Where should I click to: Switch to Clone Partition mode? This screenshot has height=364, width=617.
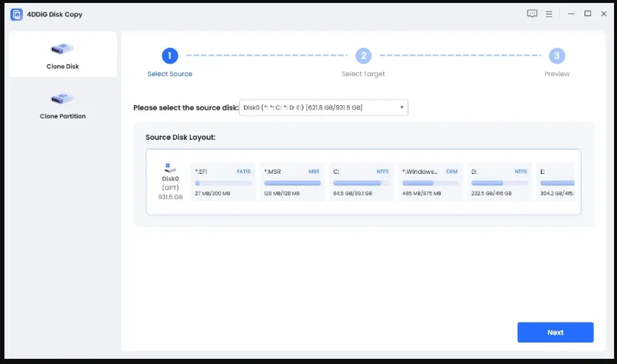[63, 104]
